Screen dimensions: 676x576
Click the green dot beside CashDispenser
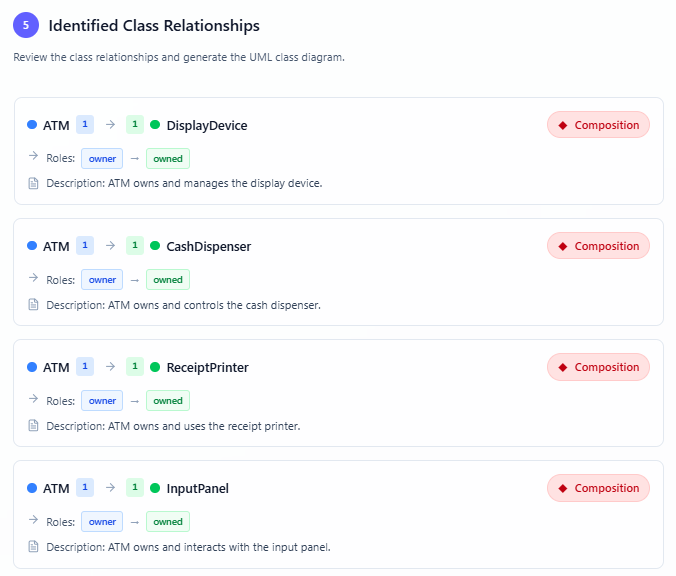point(155,246)
